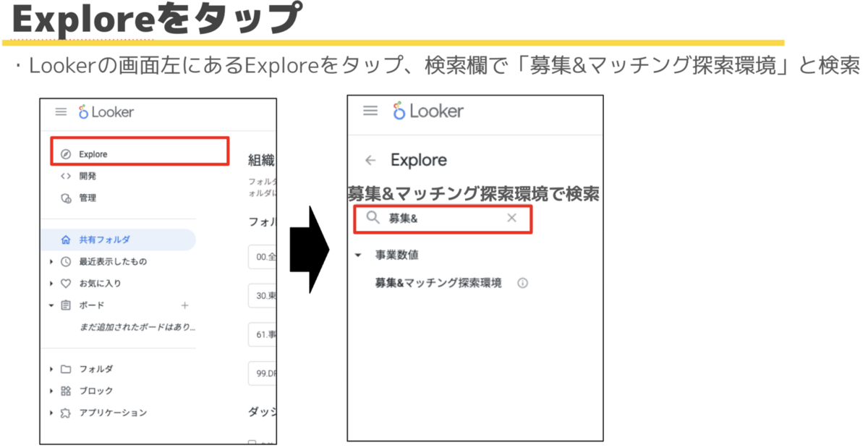Image resolution: width=868 pixels, height=448 pixels.
Task: Click the clock icon for 最近表示したもの
Action: 66,261
